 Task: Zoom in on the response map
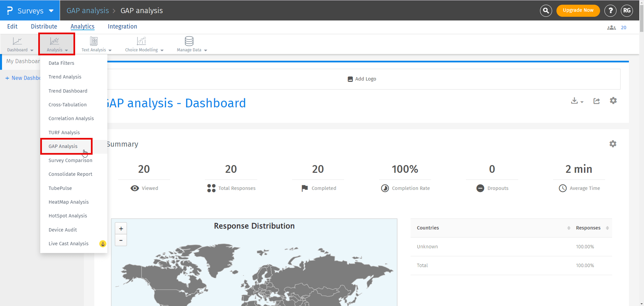click(121, 229)
